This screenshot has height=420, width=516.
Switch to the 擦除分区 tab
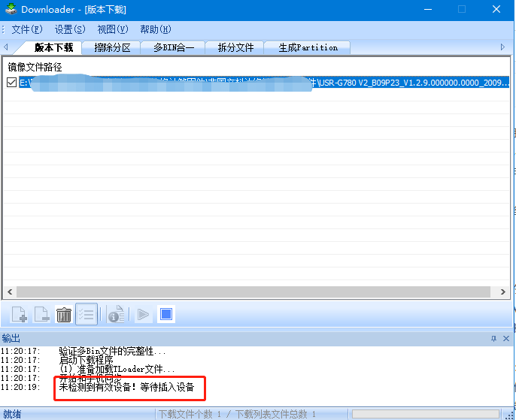tap(112, 47)
